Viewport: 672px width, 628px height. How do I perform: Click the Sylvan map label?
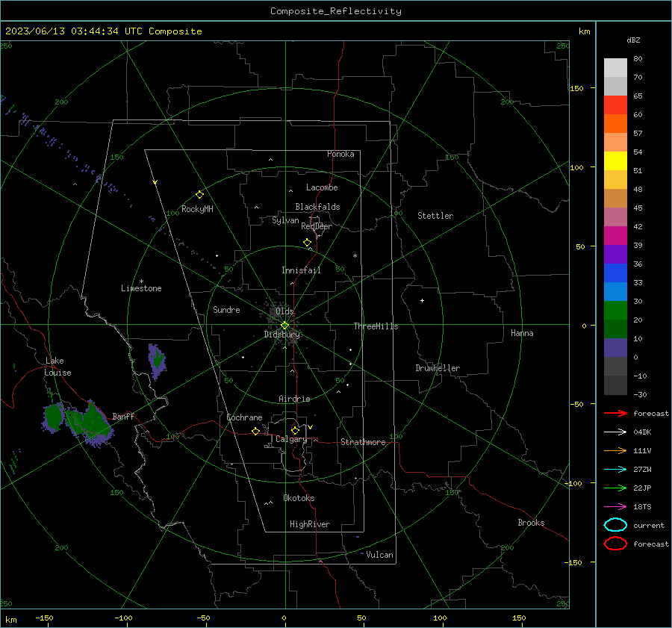285,220
